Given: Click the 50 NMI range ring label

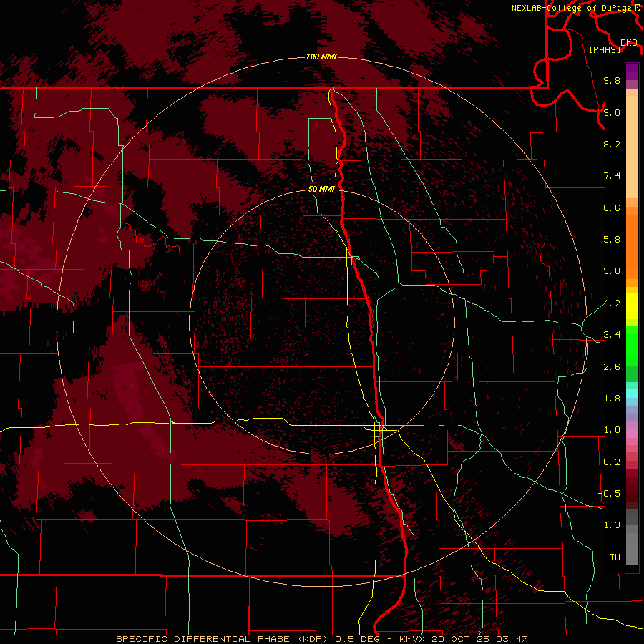Looking at the screenshot, I should pos(321,189).
